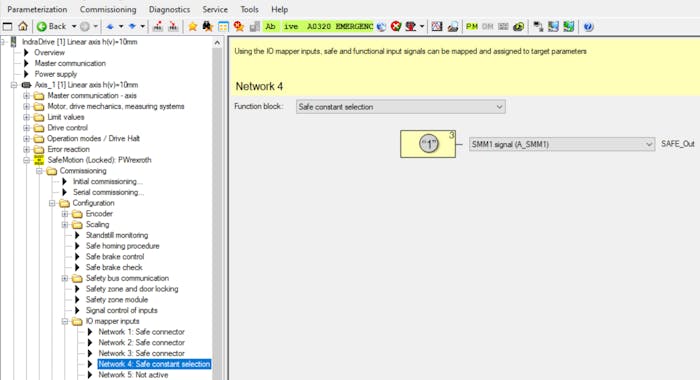The height and width of the screenshot is (380, 700).
Task: Open Serial commissioning... entry
Action: [108, 192]
